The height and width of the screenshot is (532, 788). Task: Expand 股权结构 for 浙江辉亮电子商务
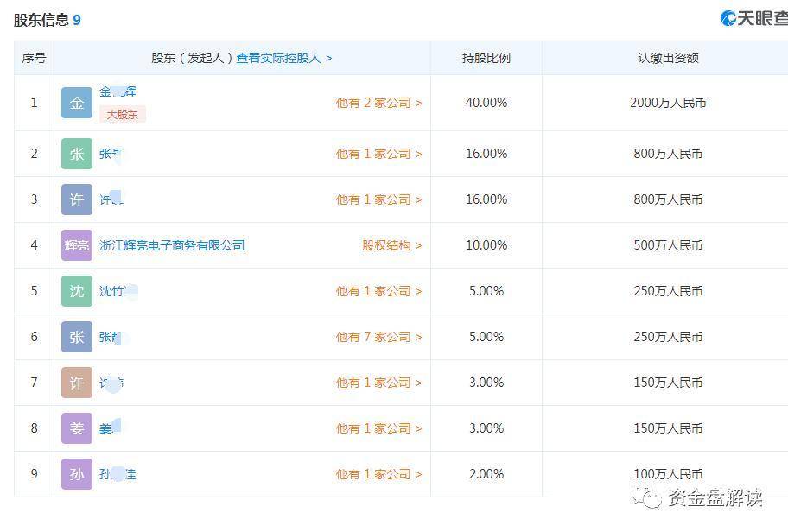point(392,245)
